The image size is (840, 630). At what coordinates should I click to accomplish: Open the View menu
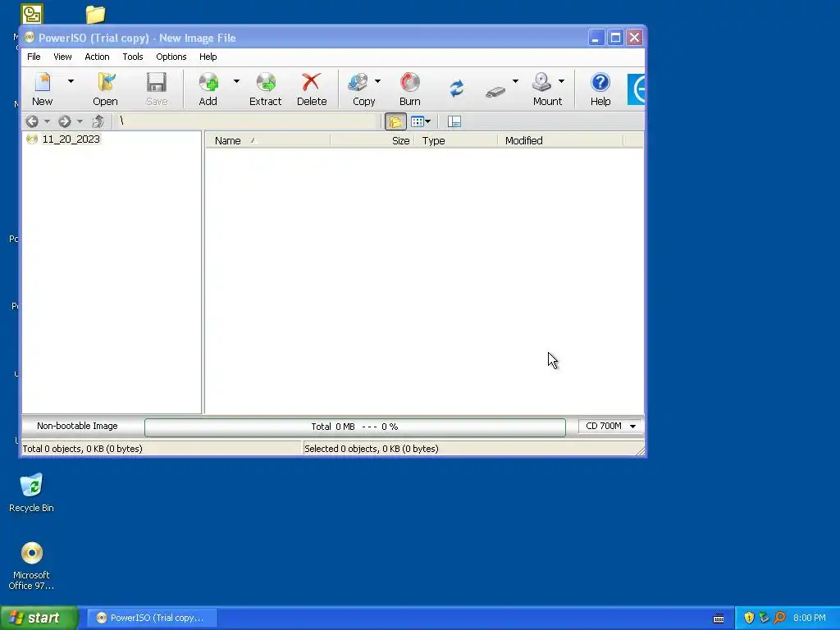(62, 57)
